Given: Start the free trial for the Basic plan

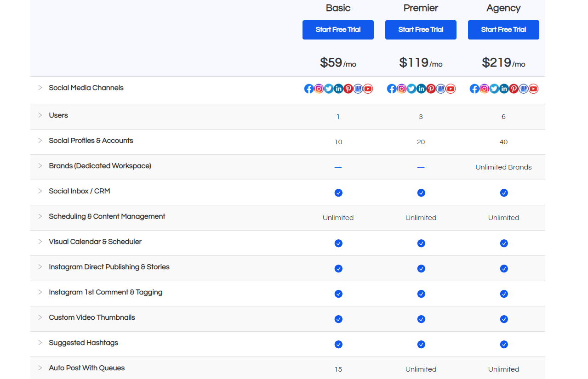Looking at the screenshot, I should [x=338, y=30].
